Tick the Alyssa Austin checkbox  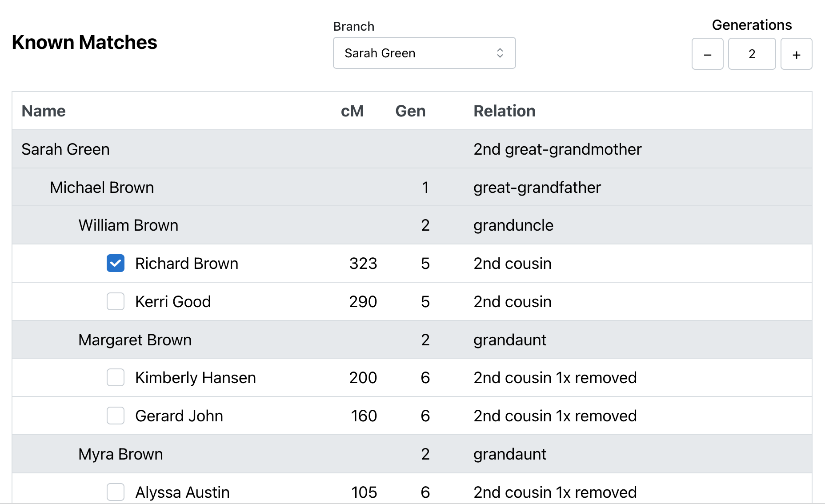pyautogui.click(x=116, y=492)
